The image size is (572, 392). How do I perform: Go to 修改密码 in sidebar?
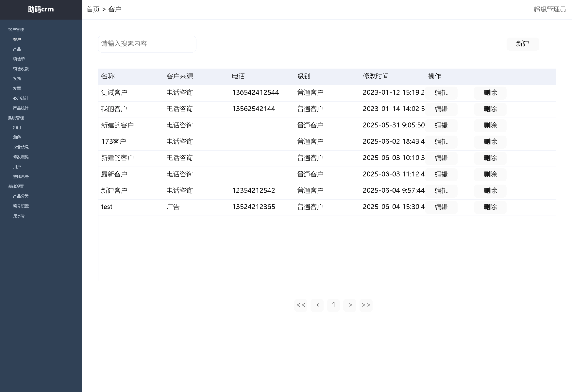point(21,157)
